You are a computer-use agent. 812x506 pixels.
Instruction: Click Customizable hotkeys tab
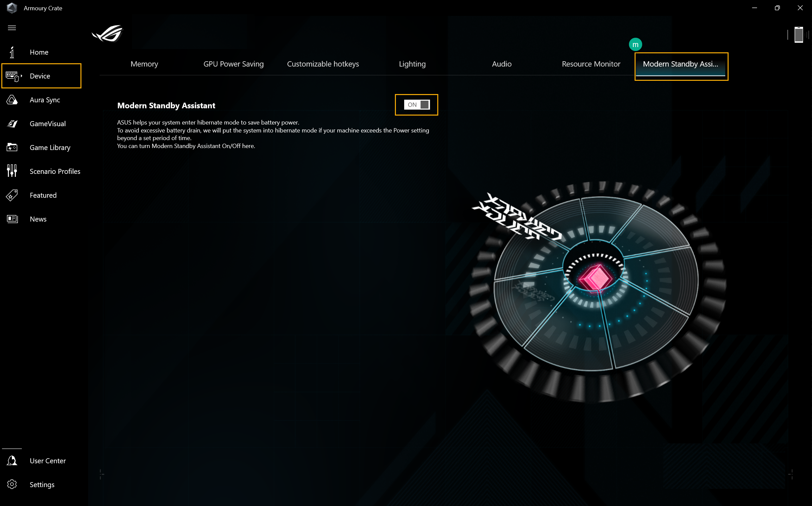tap(323, 64)
